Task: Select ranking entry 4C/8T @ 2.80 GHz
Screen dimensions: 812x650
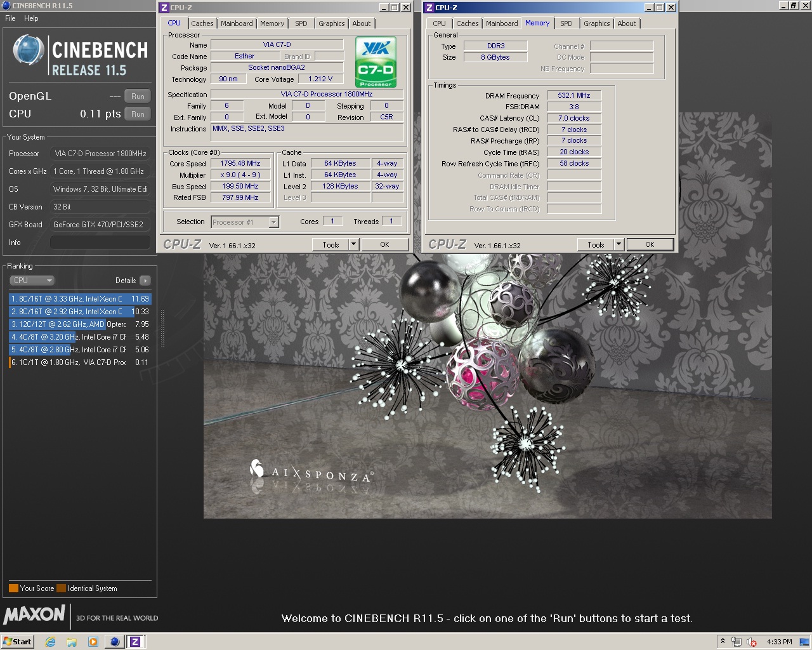Action: [x=80, y=350]
